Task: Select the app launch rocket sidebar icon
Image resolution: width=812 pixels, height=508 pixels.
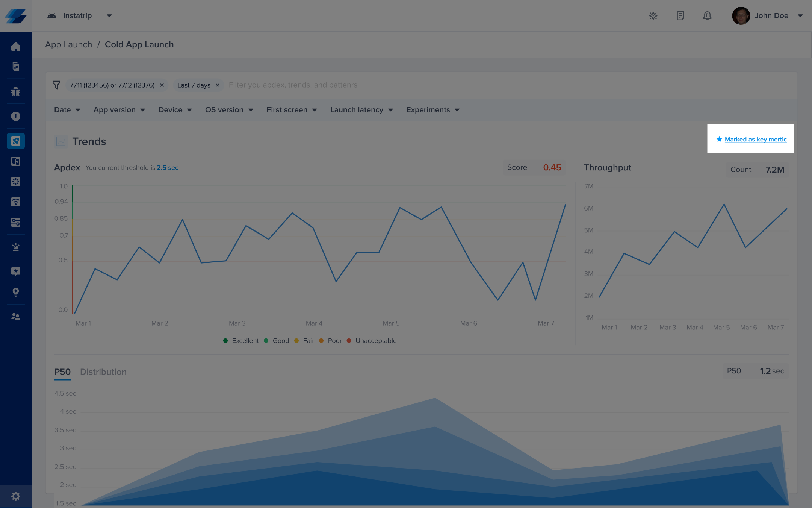Action: (x=15, y=141)
